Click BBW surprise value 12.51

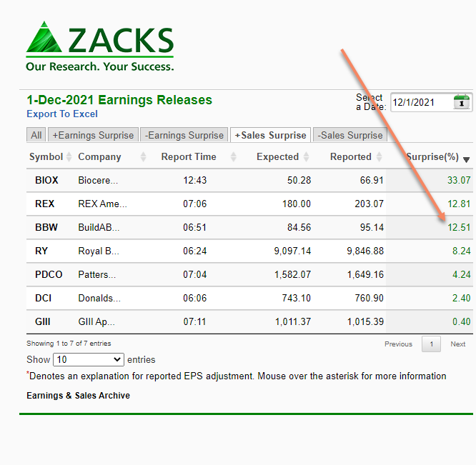[x=459, y=227]
